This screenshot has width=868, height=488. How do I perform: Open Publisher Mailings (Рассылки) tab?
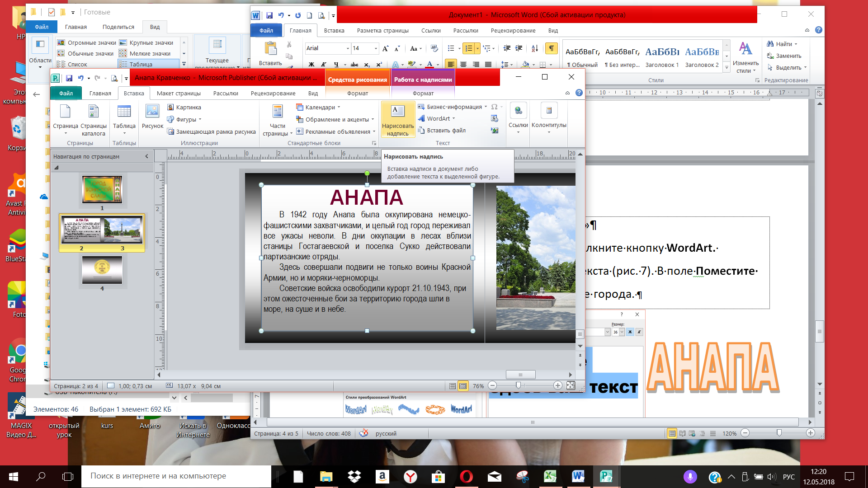(x=226, y=93)
